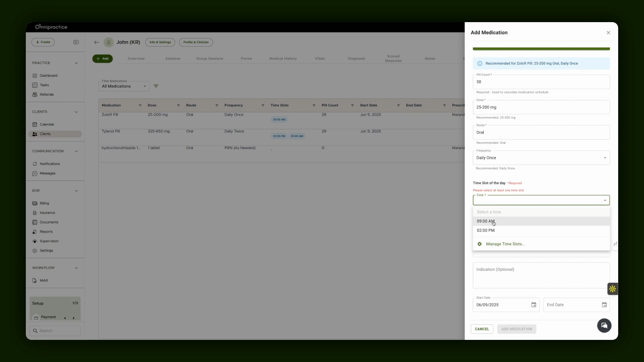644x362 pixels.
Task: Click the Pill Count input field
Action: click(x=541, y=82)
